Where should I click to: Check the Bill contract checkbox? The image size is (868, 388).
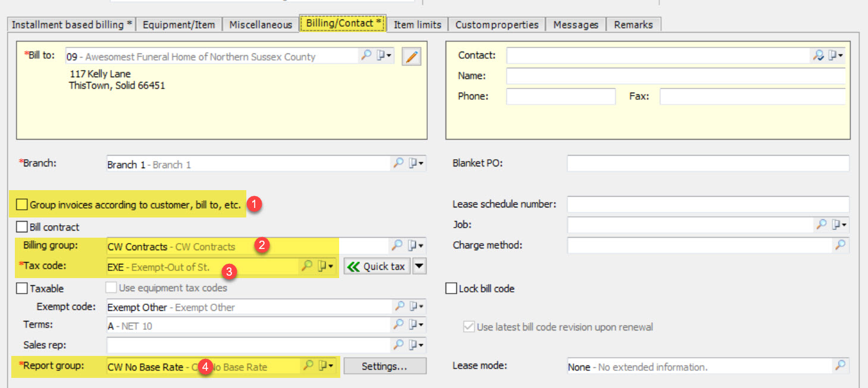[22, 226]
